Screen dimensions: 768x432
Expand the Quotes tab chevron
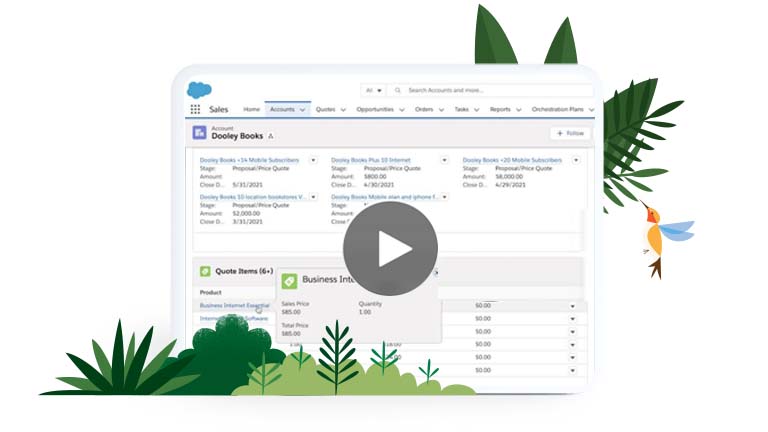(343, 110)
